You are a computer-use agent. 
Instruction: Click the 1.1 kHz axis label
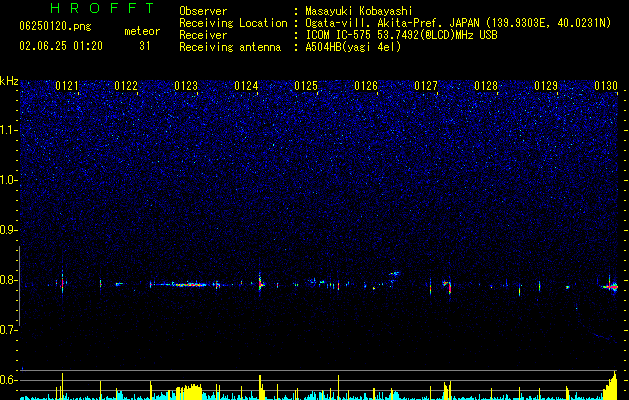[9, 130]
